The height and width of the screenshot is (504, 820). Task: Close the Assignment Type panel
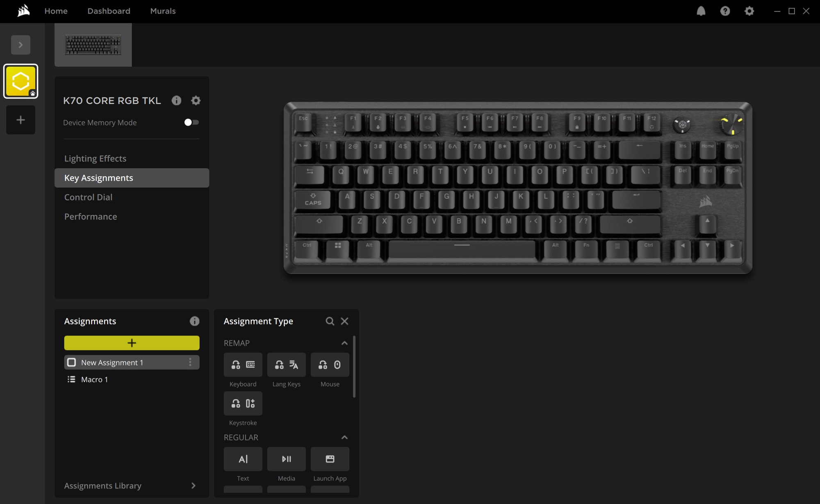(x=344, y=321)
